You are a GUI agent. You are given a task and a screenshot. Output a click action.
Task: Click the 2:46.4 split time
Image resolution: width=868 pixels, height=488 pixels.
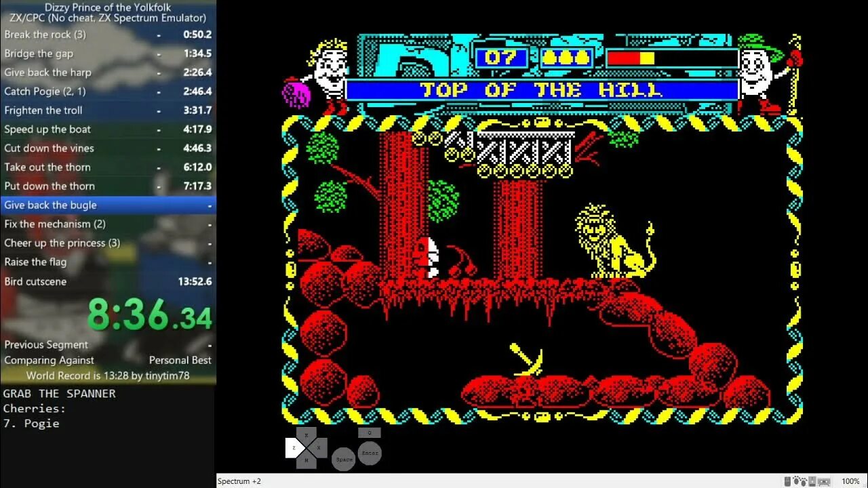click(x=197, y=91)
